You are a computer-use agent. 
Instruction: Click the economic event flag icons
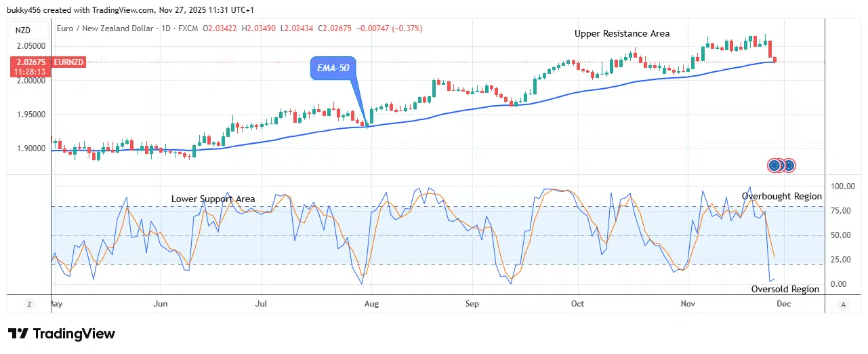pos(781,165)
